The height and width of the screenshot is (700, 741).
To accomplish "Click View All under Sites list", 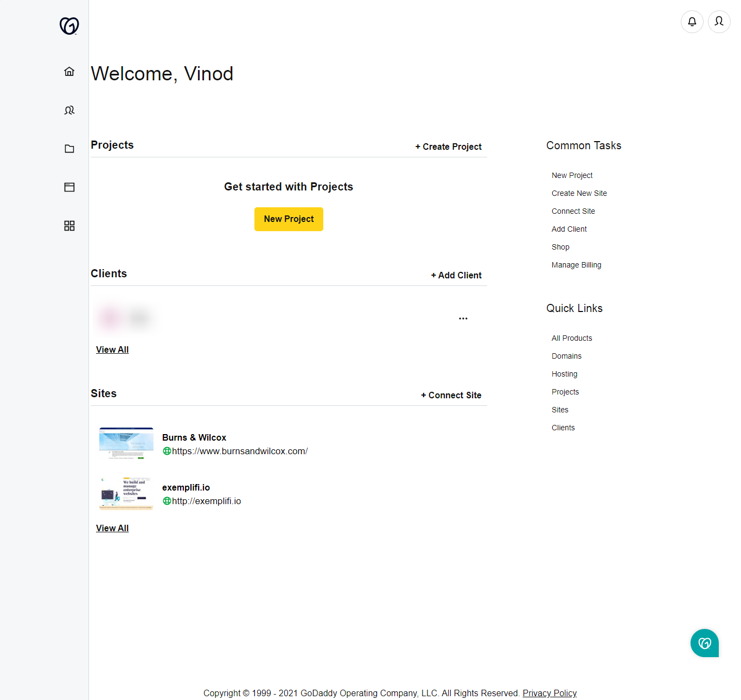I will point(112,528).
